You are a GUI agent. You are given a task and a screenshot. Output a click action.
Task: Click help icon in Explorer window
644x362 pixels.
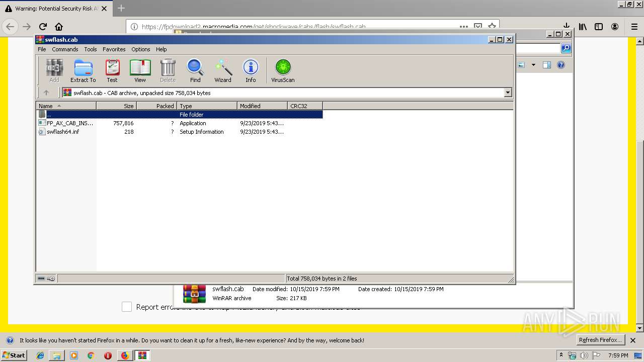pyautogui.click(x=561, y=65)
